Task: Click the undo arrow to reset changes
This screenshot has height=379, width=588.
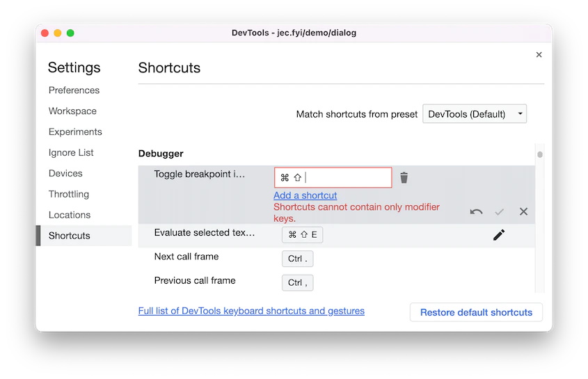Action: click(x=476, y=211)
